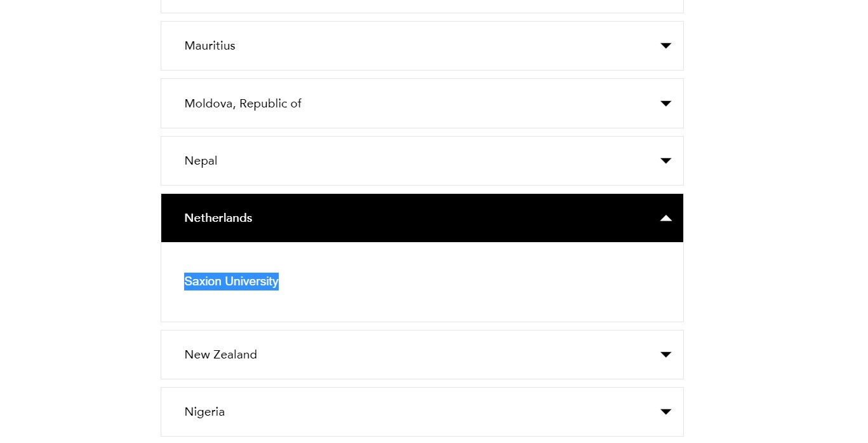Click the Nigeria row's arrow icon
The image size is (868, 443).
pyautogui.click(x=665, y=412)
